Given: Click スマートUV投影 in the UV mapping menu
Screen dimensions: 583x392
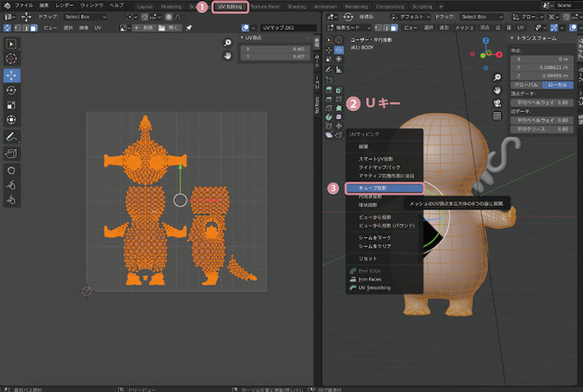Looking at the screenshot, I should (376, 159).
